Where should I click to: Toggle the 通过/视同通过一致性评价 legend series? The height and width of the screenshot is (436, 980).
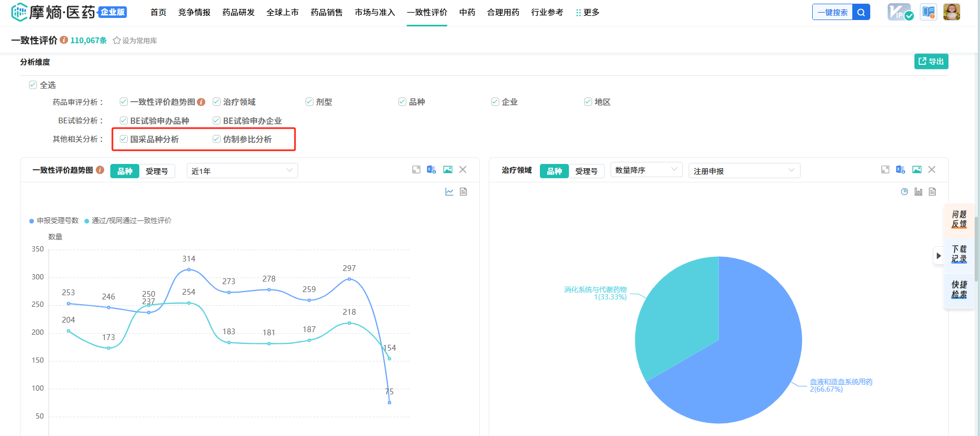coord(128,220)
